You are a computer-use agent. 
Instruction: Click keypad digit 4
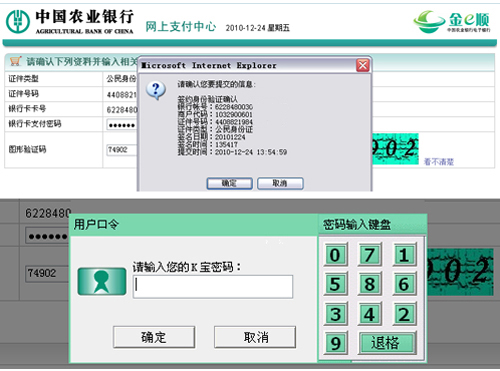click(x=369, y=314)
